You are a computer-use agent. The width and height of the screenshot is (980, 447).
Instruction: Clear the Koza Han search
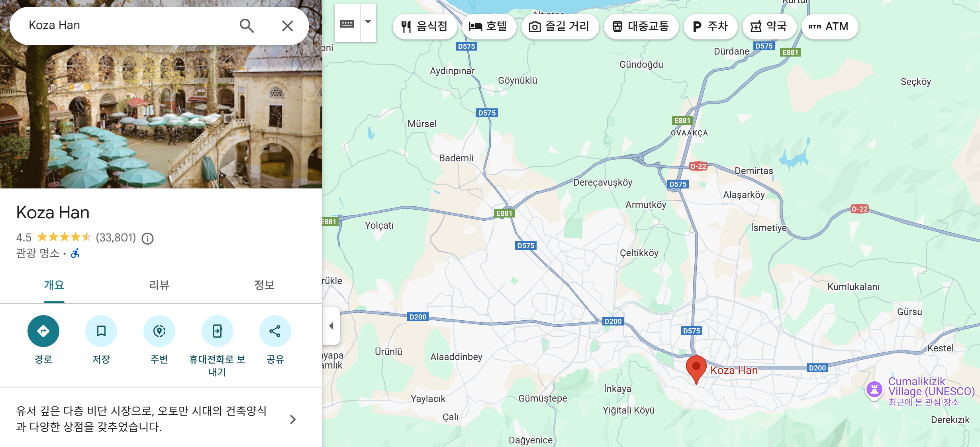pyautogui.click(x=287, y=26)
